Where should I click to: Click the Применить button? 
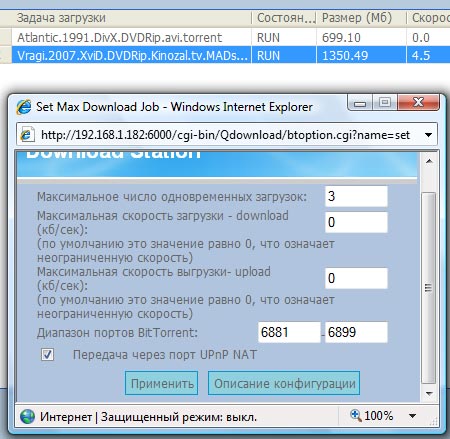[162, 383]
